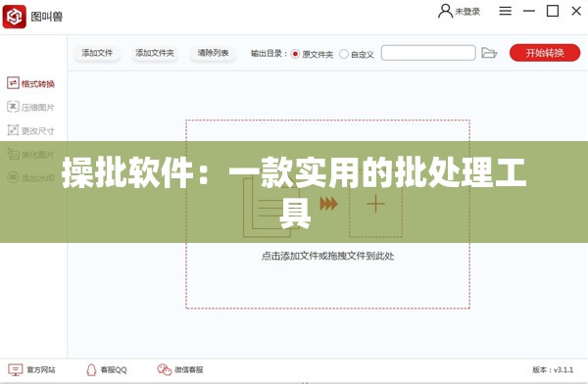Select 自定义 output radio option

tap(344, 54)
